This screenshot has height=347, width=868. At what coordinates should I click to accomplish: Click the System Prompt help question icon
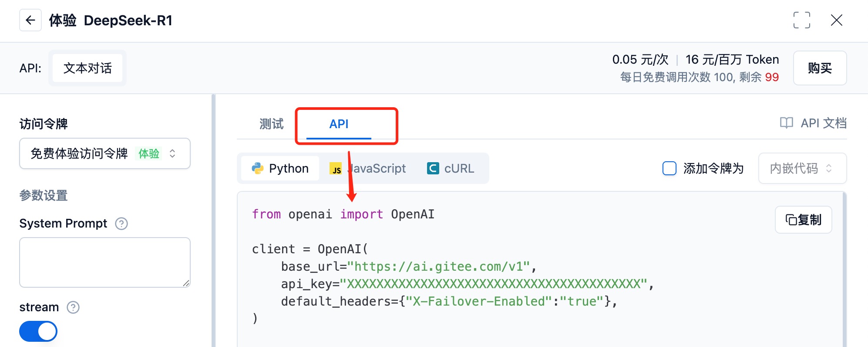coord(121,224)
